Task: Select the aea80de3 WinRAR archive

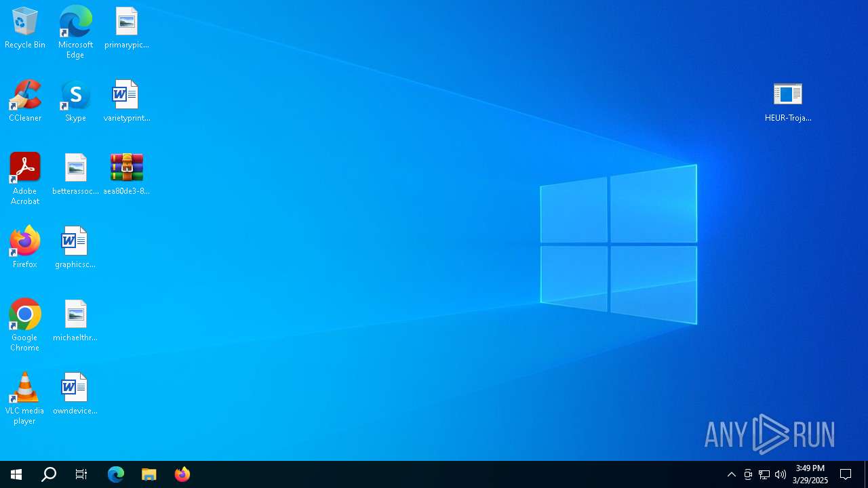Action: click(x=127, y=175)
